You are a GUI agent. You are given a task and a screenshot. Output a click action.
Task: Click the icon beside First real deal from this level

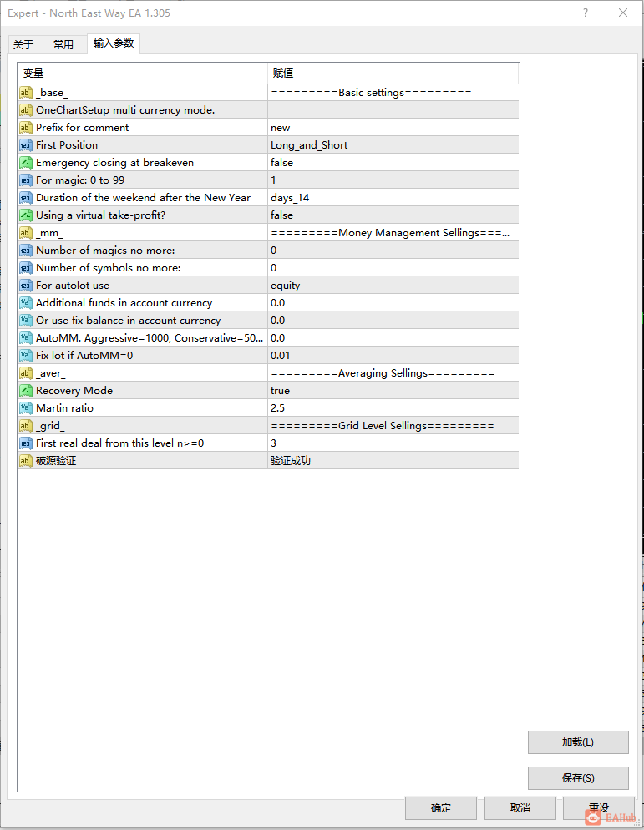point(25,443)
